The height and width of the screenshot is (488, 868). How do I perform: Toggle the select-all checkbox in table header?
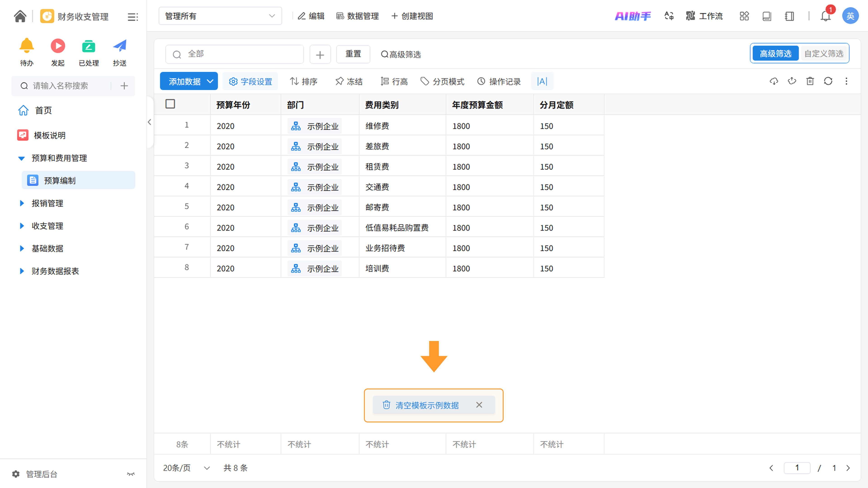click(170, 104)
